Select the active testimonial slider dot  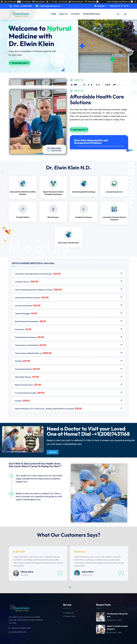[70, 587]
